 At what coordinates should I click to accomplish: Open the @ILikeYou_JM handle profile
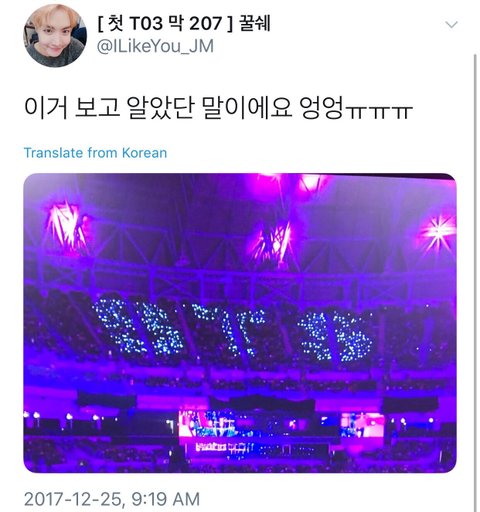pos(155,46)
